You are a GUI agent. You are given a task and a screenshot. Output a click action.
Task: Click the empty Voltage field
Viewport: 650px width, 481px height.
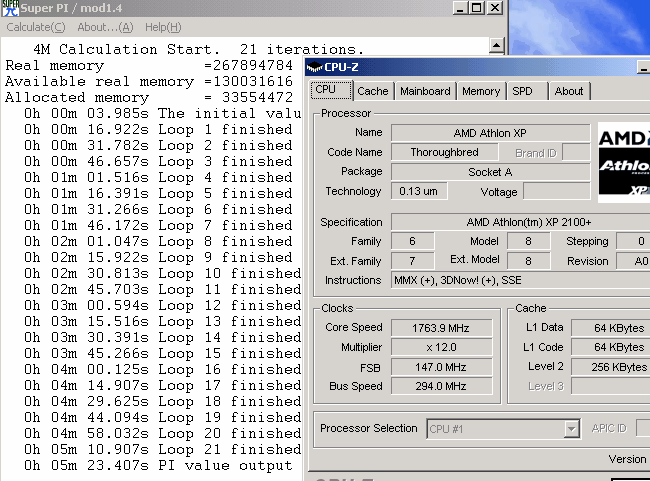[x=557, y=192]
